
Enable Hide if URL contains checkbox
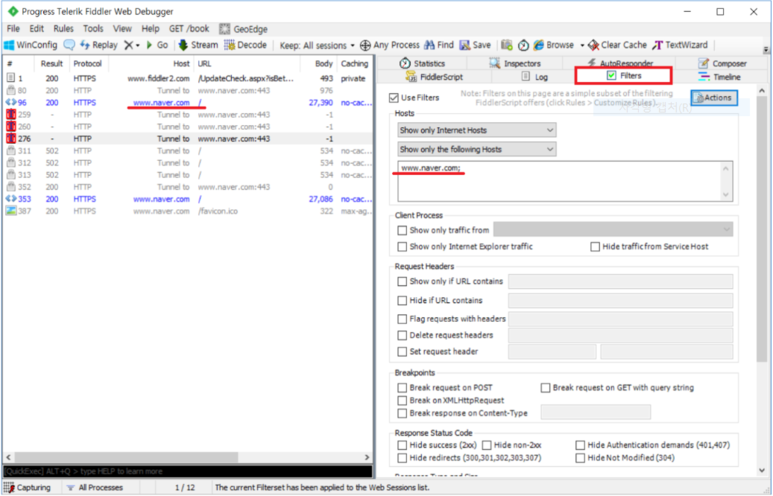(402, 300)
